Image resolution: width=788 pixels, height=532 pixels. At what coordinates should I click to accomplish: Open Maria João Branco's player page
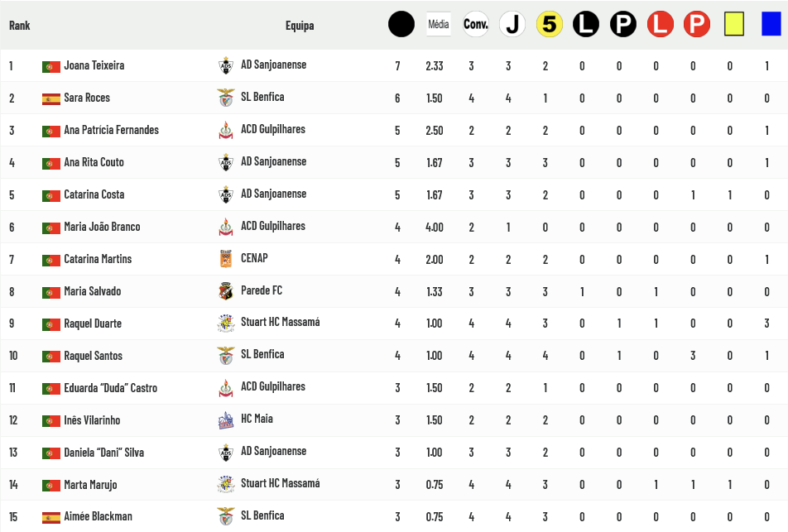pyautogui.click(x=102, y=227)
